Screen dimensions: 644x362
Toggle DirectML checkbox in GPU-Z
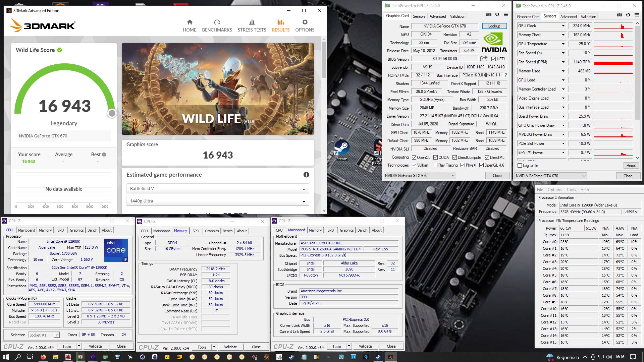[x=487, y=158]
